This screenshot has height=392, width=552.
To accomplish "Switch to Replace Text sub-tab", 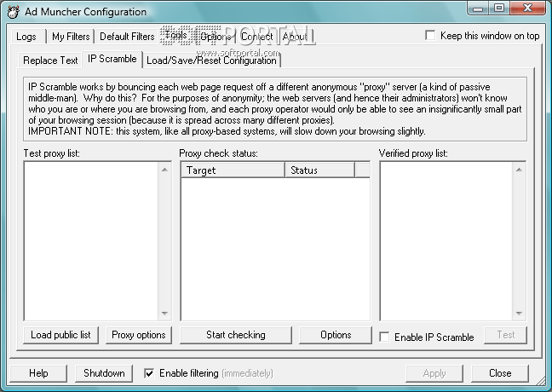I will [x=50, y=61].
